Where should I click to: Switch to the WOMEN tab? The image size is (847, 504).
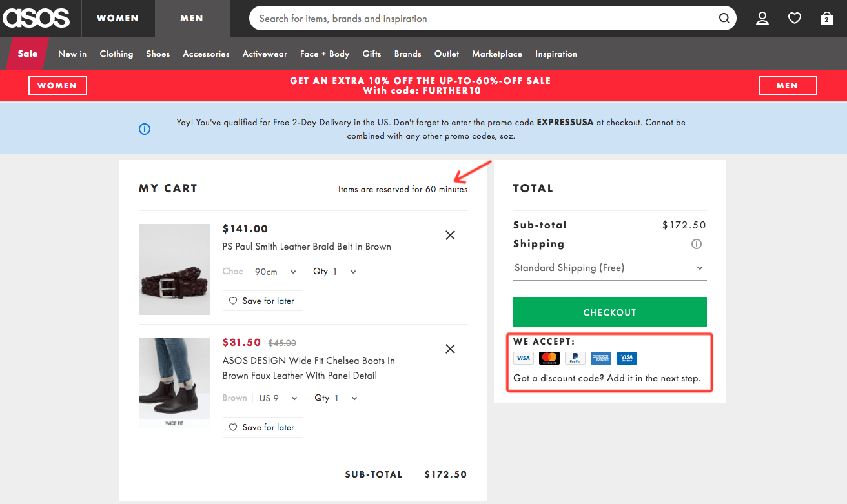[x=117, y=18]
